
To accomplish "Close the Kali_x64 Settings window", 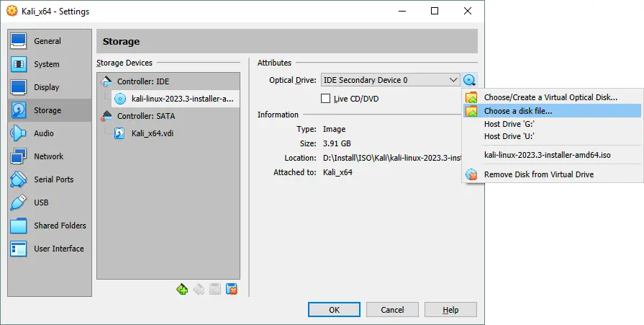I will click(x=468, y=11).
